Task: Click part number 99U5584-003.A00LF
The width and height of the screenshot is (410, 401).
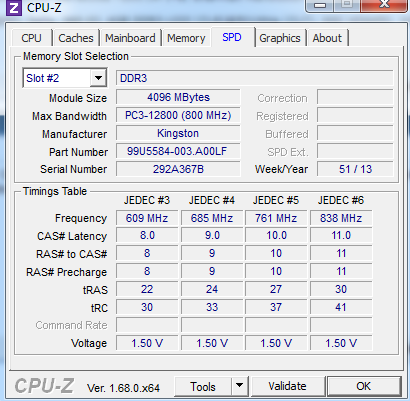Action: (178, 151)
